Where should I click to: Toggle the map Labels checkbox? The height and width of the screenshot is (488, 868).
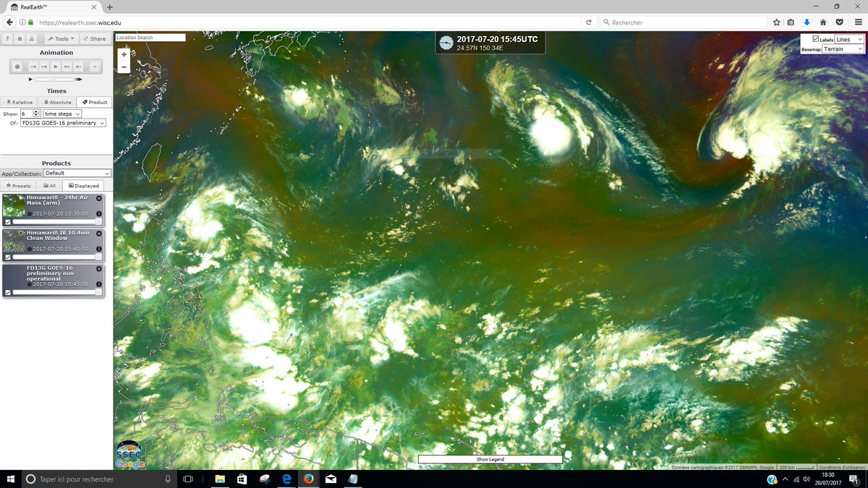[816, 39]
